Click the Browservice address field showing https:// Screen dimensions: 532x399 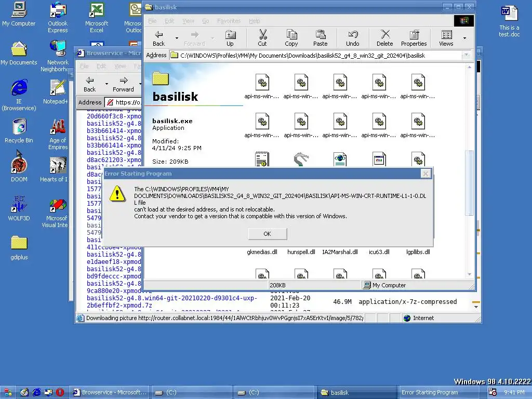pos(123,102)
